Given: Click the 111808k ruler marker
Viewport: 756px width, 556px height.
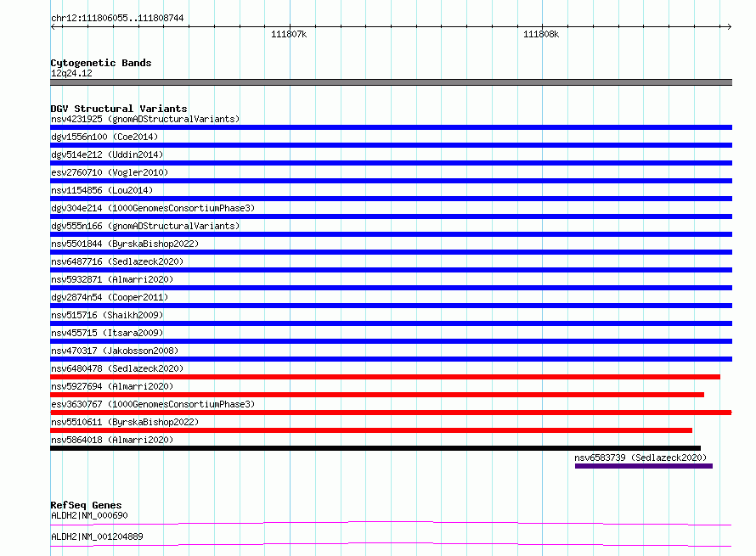Looking at the screenshot, I should click(541, 34).
